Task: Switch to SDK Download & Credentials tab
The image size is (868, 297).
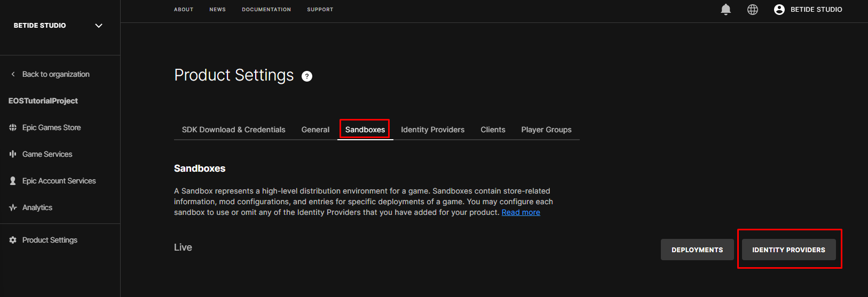Action: tap(233, 130)
